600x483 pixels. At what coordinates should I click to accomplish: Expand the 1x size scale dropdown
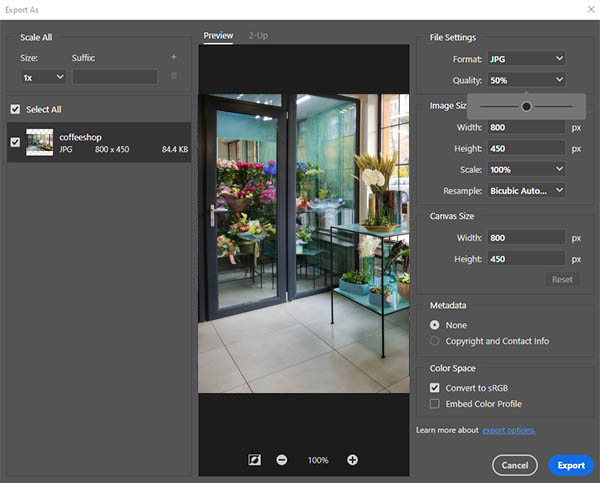pos(43,77)
